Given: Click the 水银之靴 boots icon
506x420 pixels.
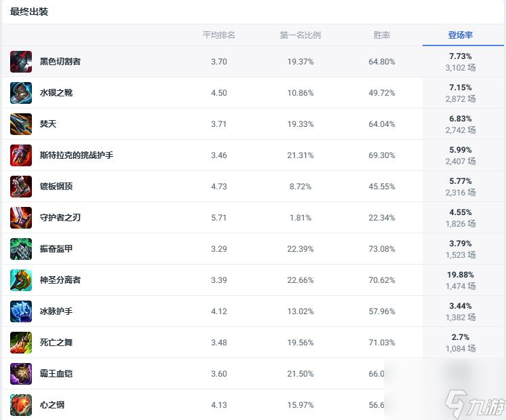Looking at the screenshot, I should (21, 93).
